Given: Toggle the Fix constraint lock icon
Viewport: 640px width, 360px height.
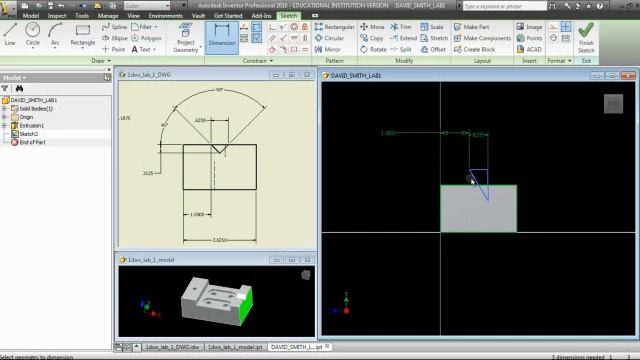Looking at the screenshot, I should [x=305, y=27].
